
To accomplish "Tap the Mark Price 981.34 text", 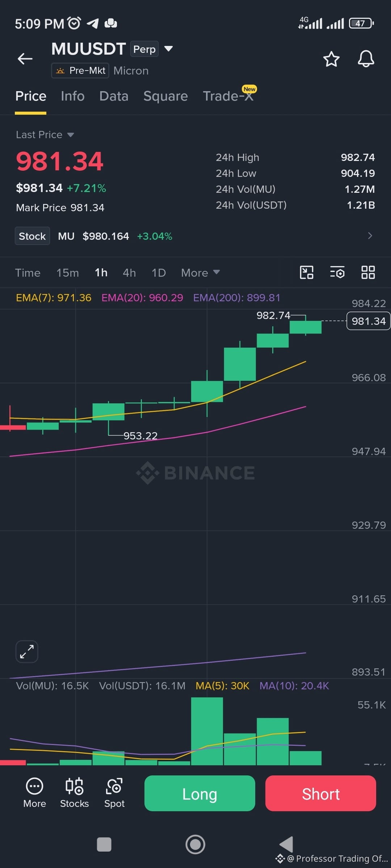I will coord(60,208).
